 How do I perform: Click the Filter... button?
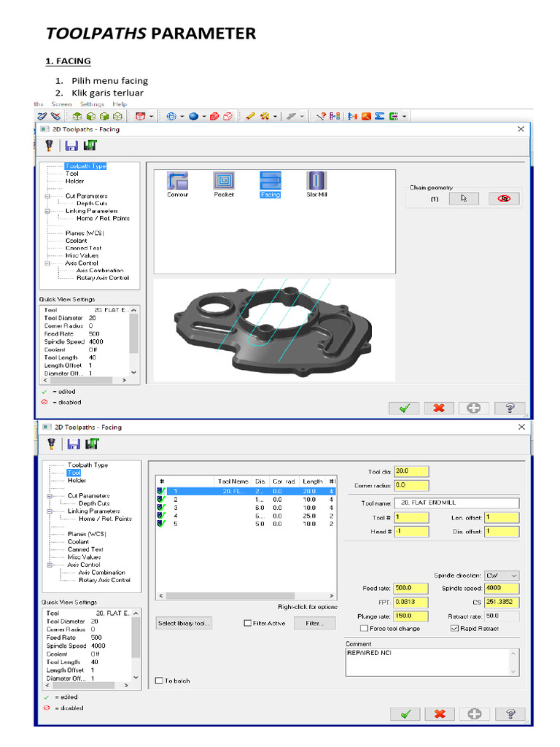[x=314, y=623]
